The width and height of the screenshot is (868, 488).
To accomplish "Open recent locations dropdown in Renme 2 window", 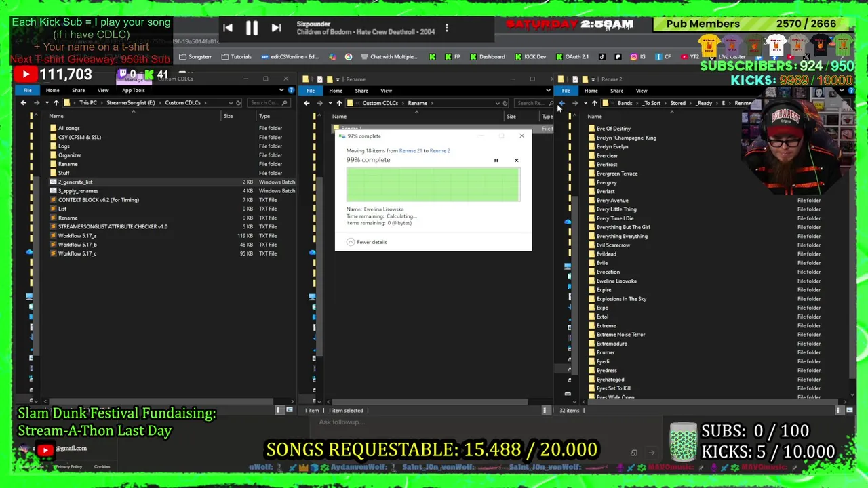I will coord(585,103).
